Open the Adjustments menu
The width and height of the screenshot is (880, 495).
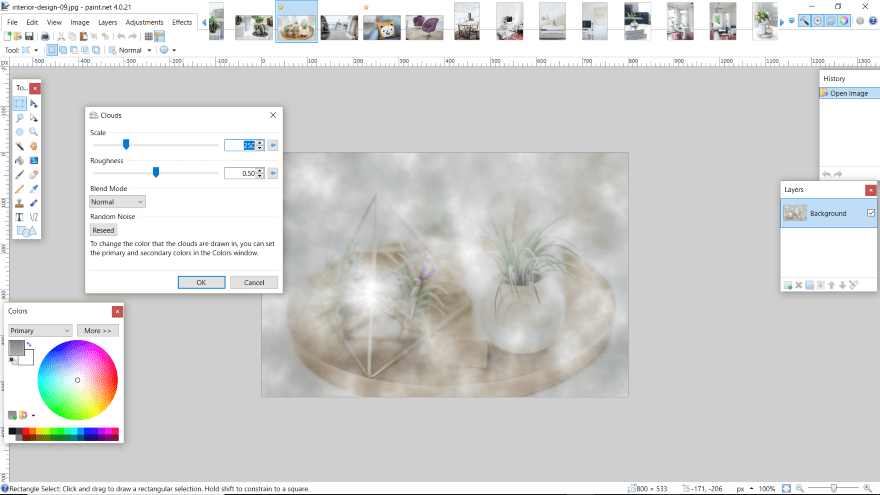pyautogui.click(x=144, y=22)
